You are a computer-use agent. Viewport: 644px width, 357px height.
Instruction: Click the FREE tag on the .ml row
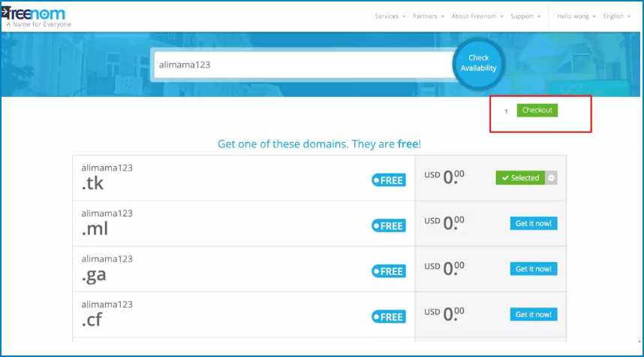tap(389, 225)
